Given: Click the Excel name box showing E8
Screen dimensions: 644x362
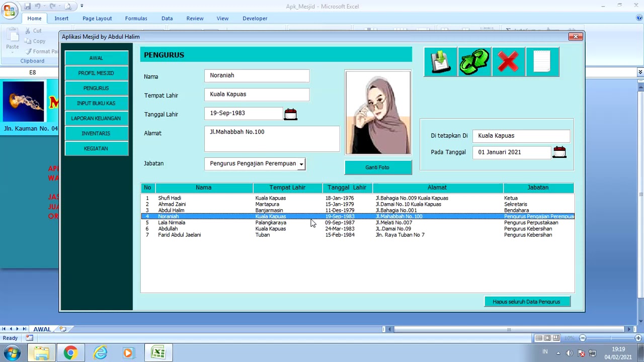Looking at the screenshot, I should pos(32,72).
